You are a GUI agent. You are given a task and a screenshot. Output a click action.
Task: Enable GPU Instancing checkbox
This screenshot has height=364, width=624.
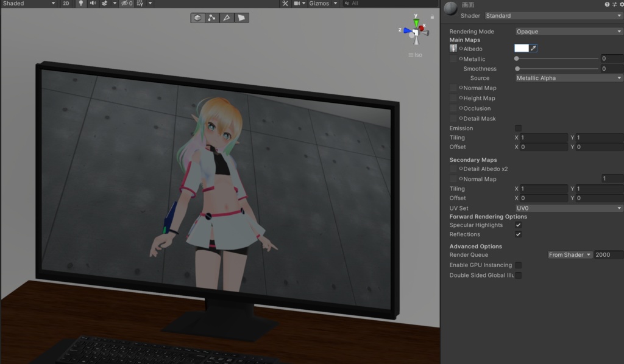518,265
